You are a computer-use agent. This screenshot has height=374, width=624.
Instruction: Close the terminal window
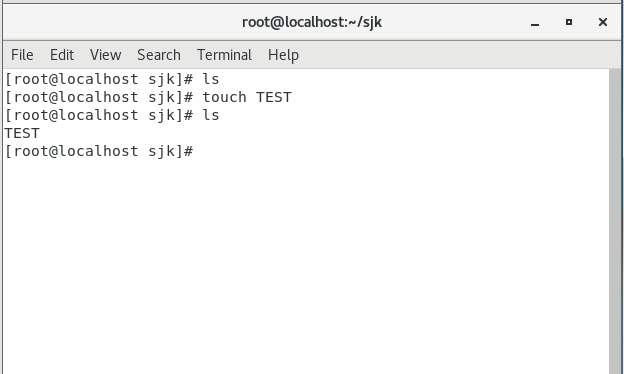(x=603, y=22)
